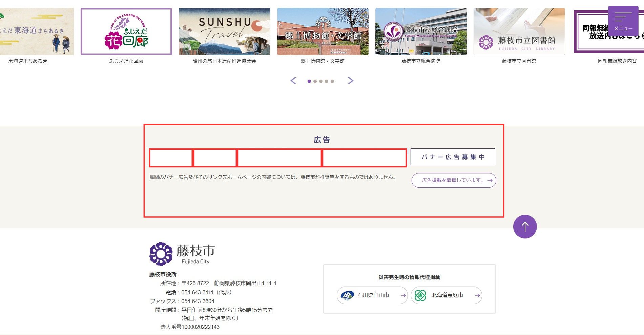Click the 北海道恵庭市 green emblem icon
Screen dimensions: 644x335
(420, 295)
